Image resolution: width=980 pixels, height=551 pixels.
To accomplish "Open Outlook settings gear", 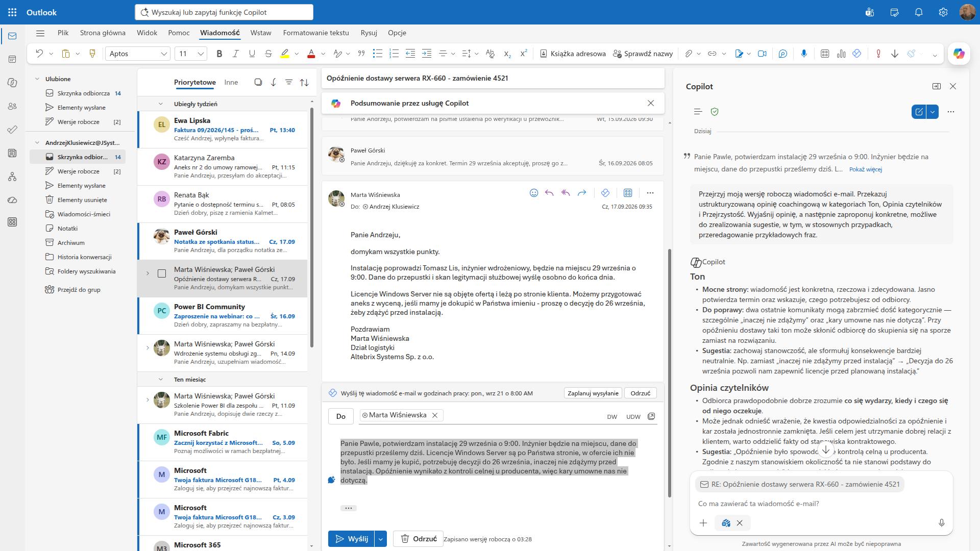I will 943,12.
